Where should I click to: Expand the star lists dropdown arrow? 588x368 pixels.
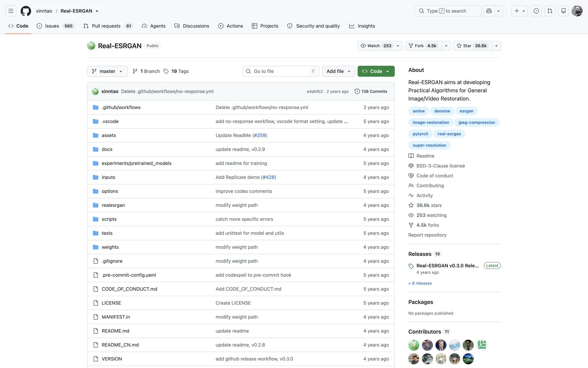(496, 46)
